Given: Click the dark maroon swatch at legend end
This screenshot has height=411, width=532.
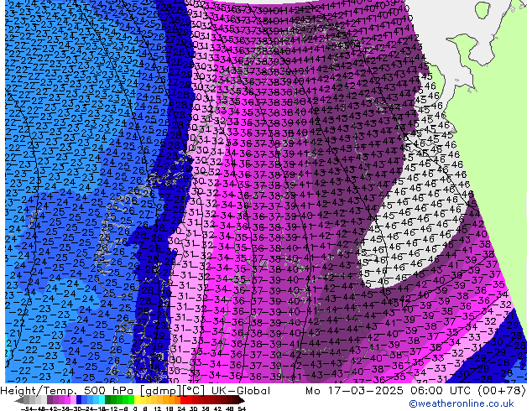Looking at the screenshot, I should pos(236,400).
